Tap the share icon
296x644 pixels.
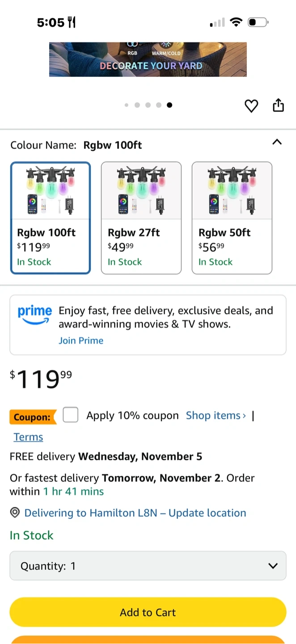coord(278,105)
